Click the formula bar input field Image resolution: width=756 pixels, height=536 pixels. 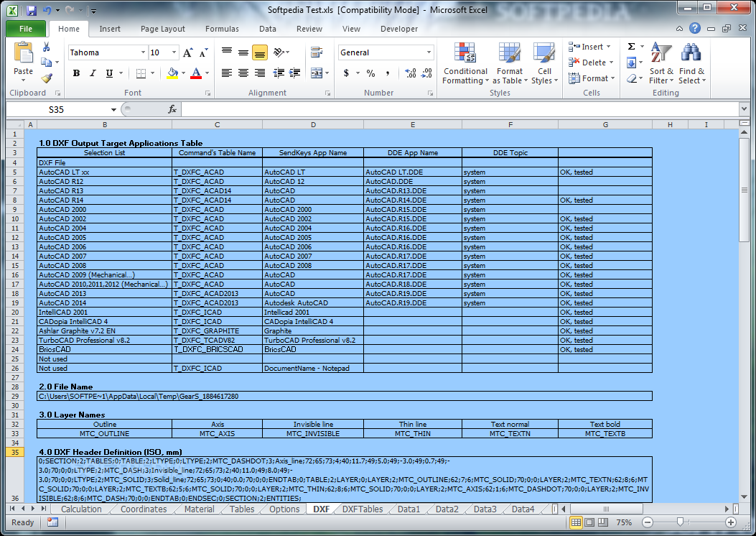(x=459, y=109)
